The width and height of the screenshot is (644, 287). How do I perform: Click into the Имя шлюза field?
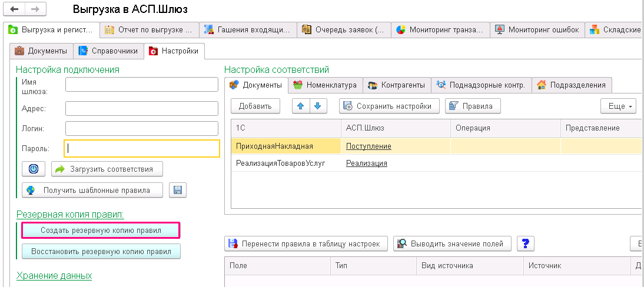pos(142,84)
